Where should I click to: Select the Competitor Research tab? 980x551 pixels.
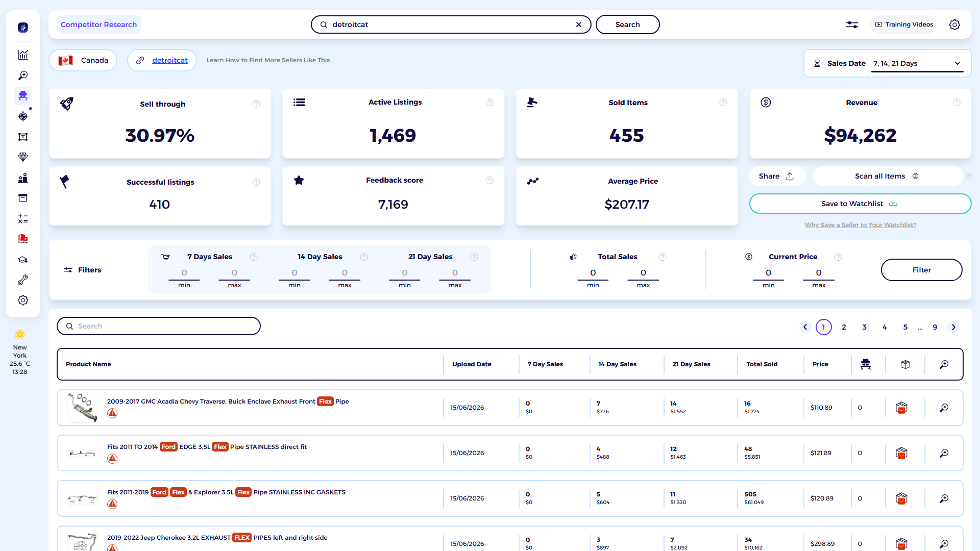(99, 24)
